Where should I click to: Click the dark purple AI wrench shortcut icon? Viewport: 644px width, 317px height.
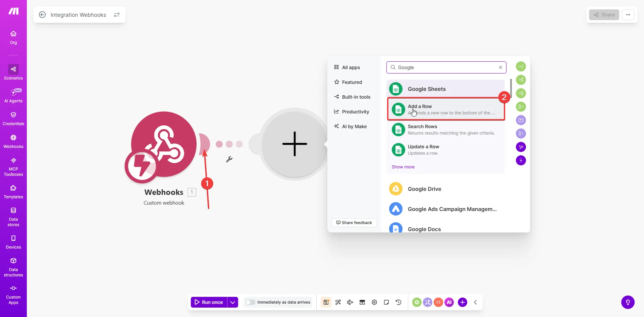[x=521, y=147]
